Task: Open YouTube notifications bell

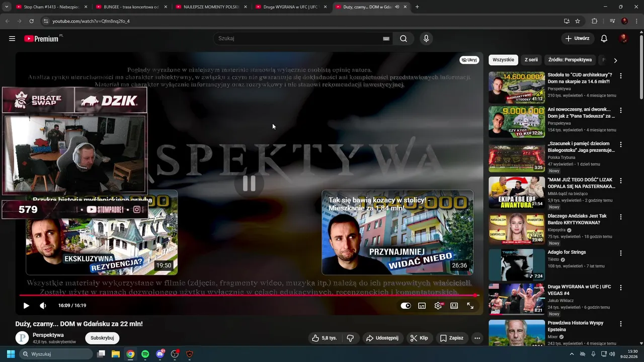Action: coord(604,39)
